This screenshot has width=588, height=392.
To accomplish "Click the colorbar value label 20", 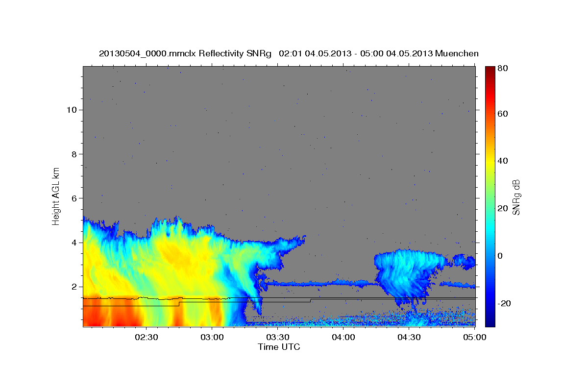I will 502,208.
